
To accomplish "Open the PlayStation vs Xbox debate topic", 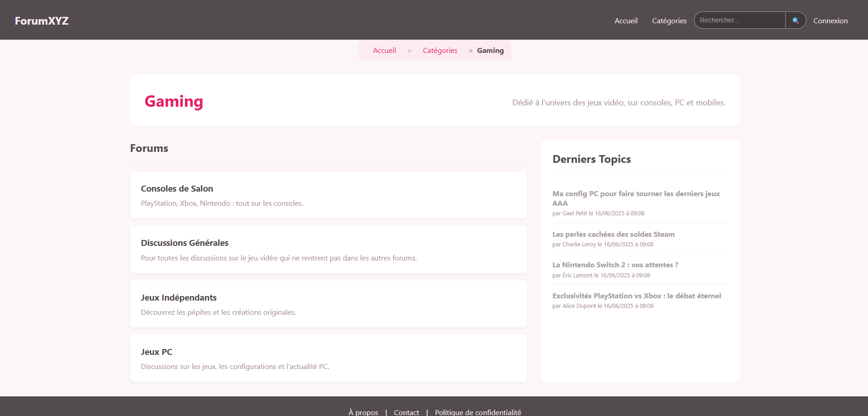I will (637, 296).
